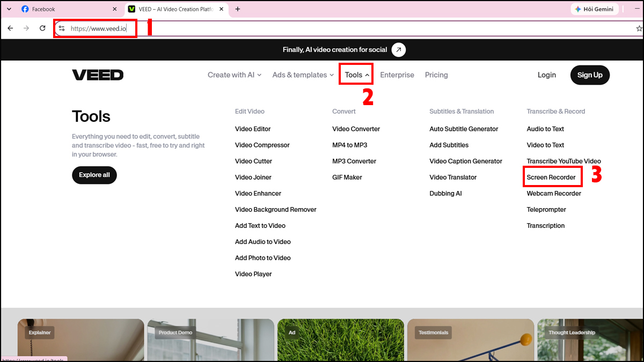Click the browser back arrow
The height and width of the screenshot is (362, 644).
10,28
